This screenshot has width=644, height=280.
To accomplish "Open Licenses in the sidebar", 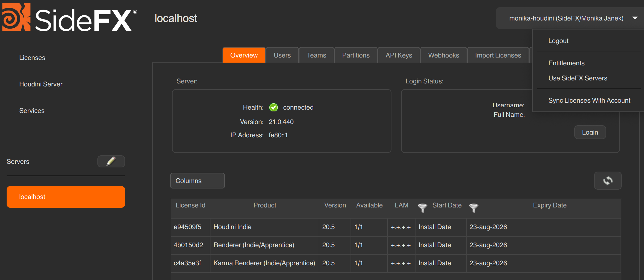I will point(32,58).
